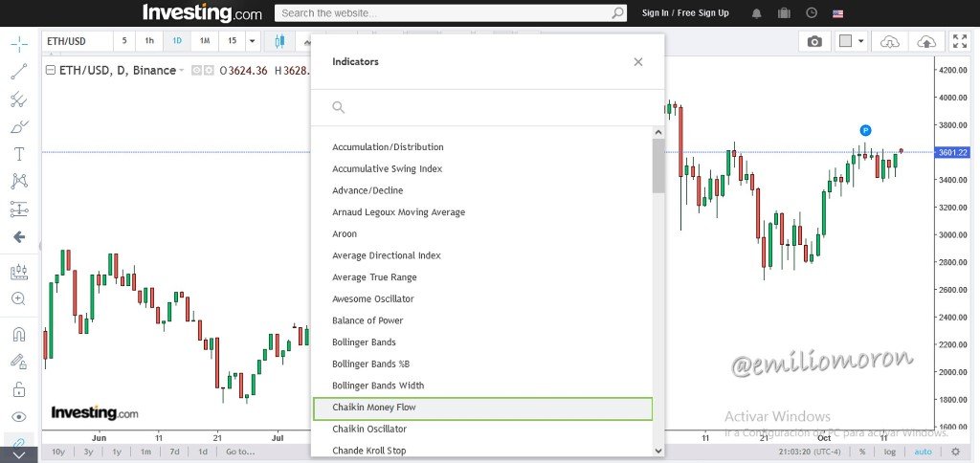Viewport: 980px width, 463px height.
Task: Select the 15 interval
Action: coord(232,41)
